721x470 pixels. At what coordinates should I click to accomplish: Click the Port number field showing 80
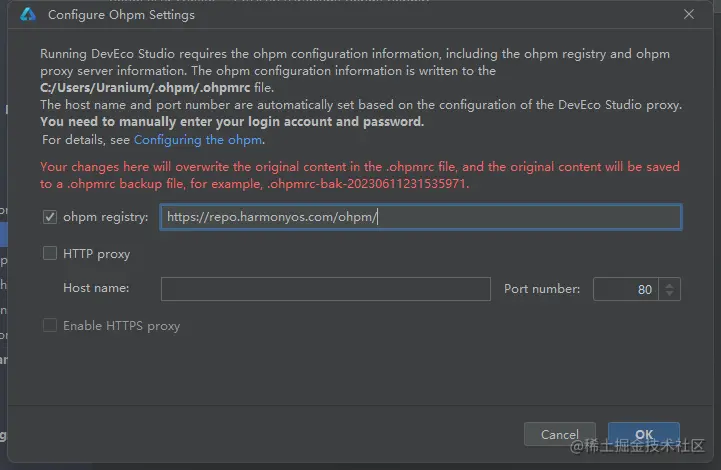(626, 289)
